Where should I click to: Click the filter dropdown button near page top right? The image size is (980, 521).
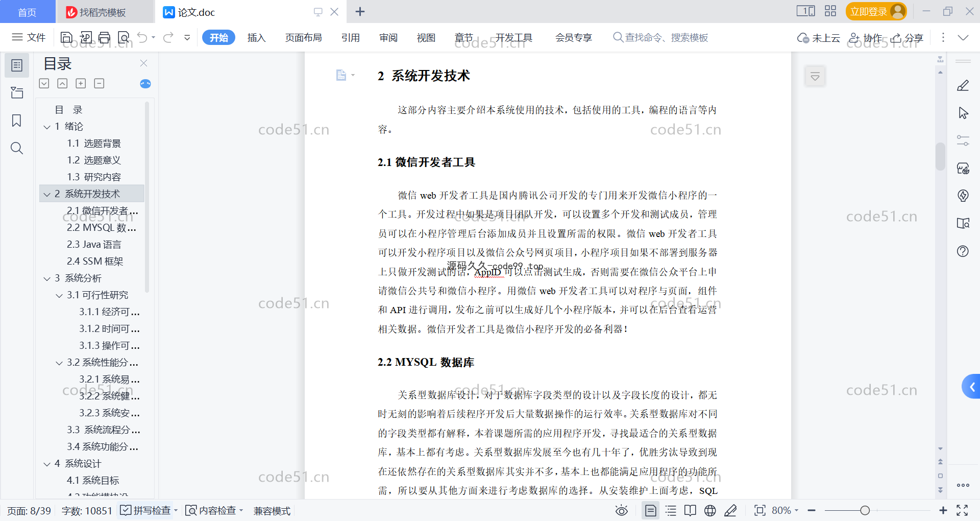click(x=815, y=77)
